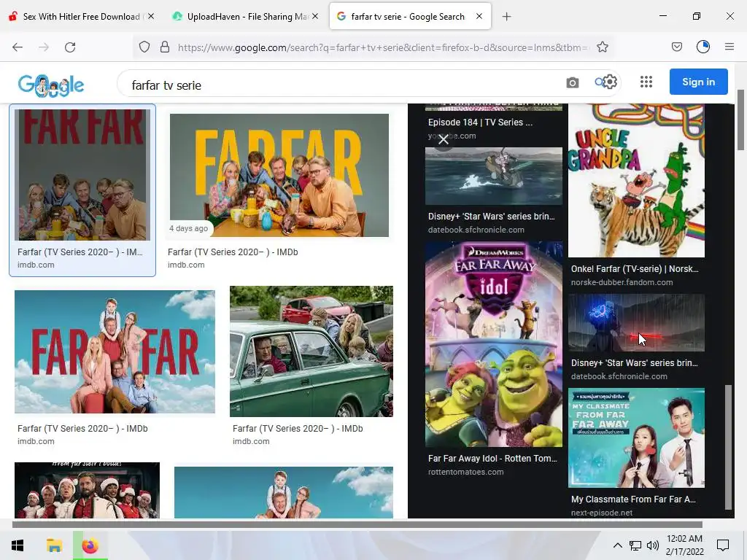Open the Far Far Away Idol Shrek image

pos(494,344)
